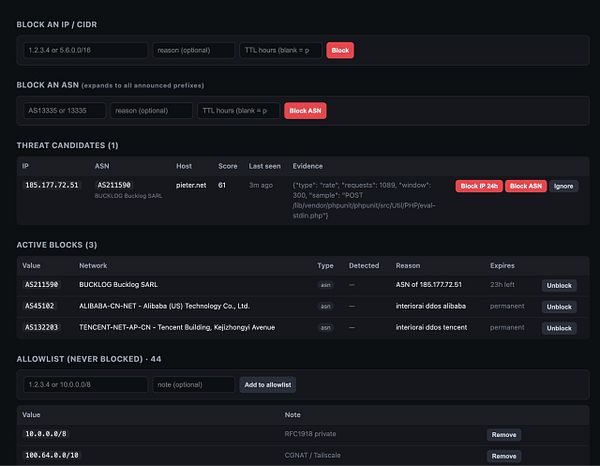The image size is (600, 466).
Task: Focus the block ASN reason field
Action: (151, 111)
